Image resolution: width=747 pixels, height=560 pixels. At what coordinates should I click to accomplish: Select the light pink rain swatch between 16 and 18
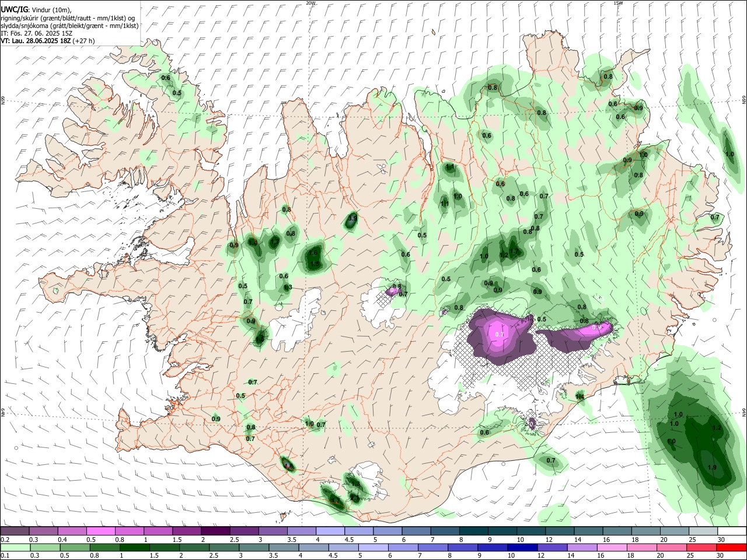tap(612, 547)
